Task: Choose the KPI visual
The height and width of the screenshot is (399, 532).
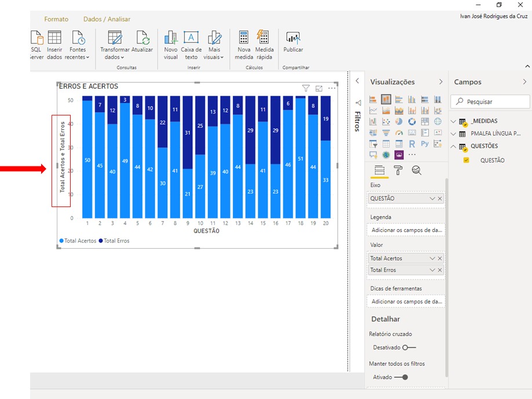Action: point(438,132)
